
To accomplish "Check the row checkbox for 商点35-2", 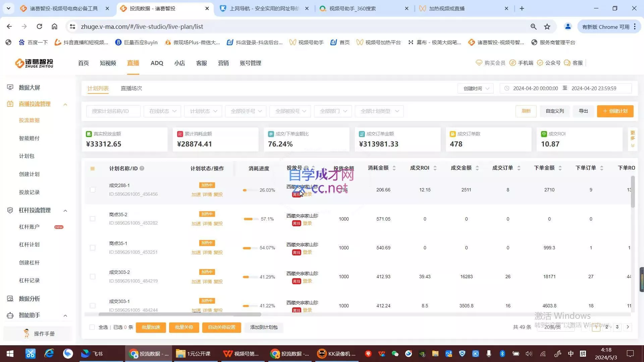I will coord(93,219).
